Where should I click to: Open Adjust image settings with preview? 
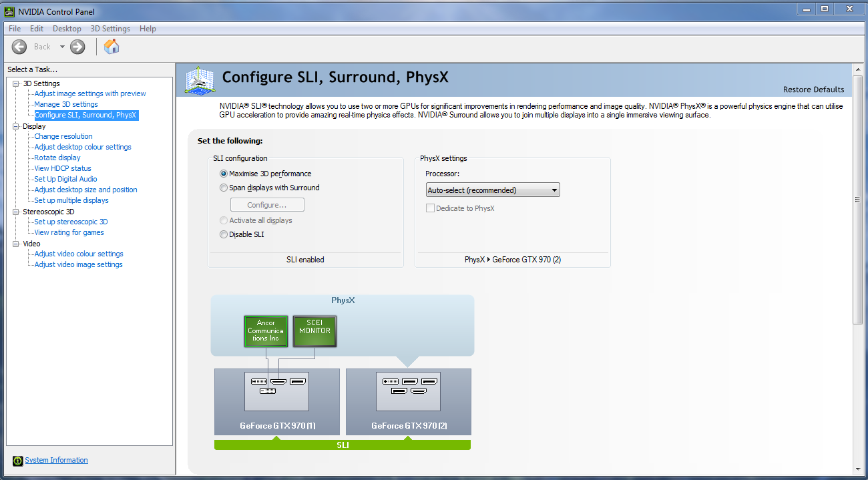(x=90, y=93)
